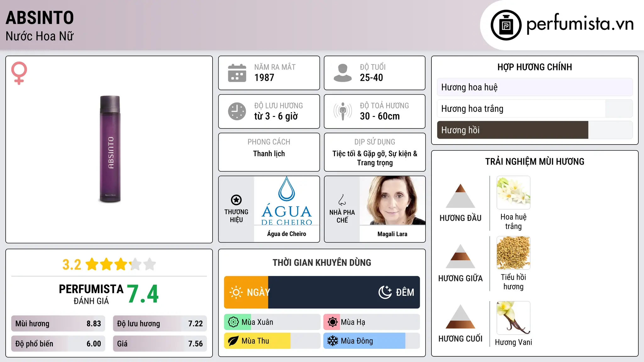The width and height of the screenshot is (644, 362).
Task: Visit the perfumista.vn site name
Action: tap(580, 24)
